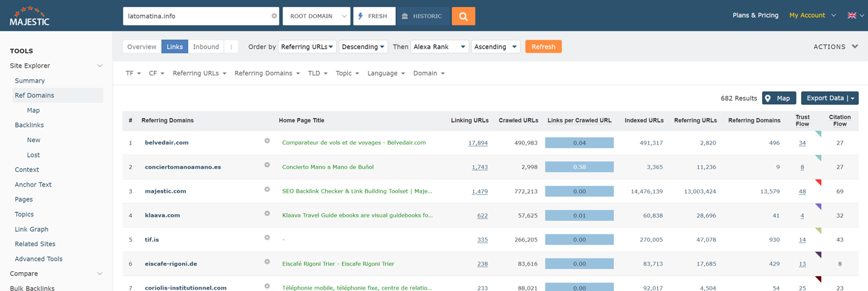Open the Root Domain scope dropdown

317,16
